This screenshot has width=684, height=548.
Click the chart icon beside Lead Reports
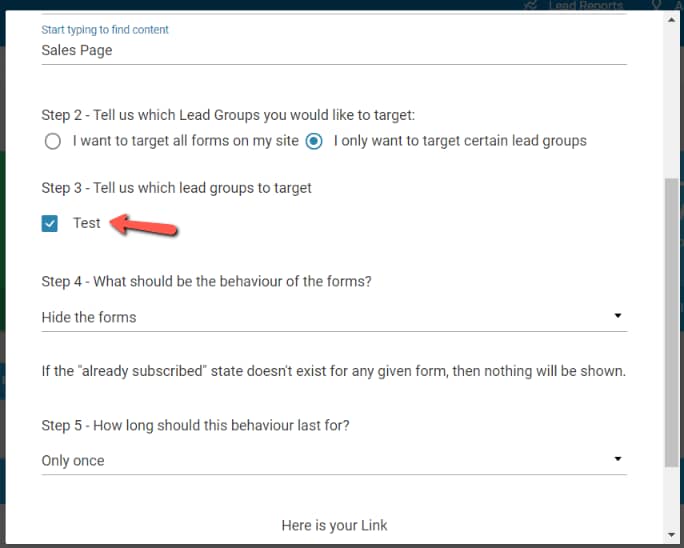530,5
